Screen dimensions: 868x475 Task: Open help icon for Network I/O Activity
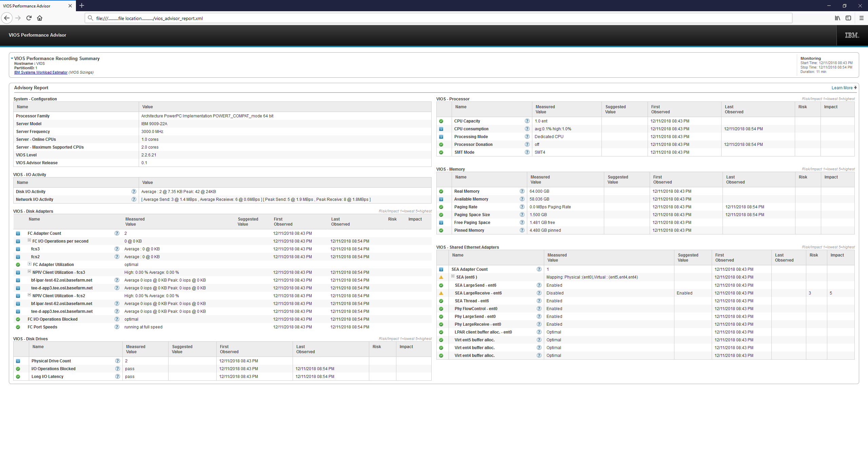pyautogui.click(x=134, y=199)
